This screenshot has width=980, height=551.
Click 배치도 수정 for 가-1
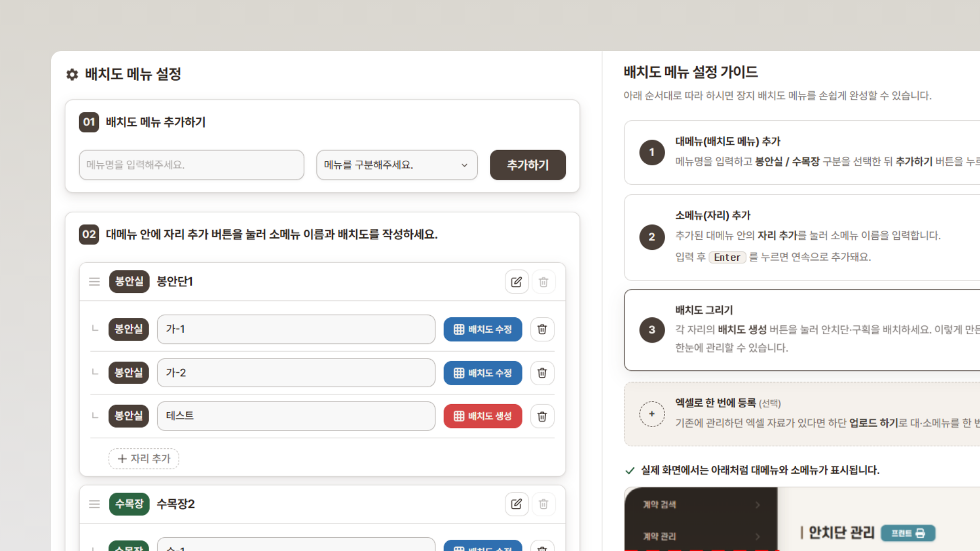coord(483,329)
